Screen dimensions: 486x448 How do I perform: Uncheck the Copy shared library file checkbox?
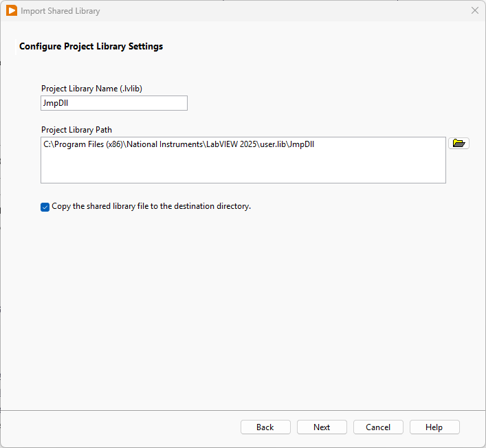point(45,207)
